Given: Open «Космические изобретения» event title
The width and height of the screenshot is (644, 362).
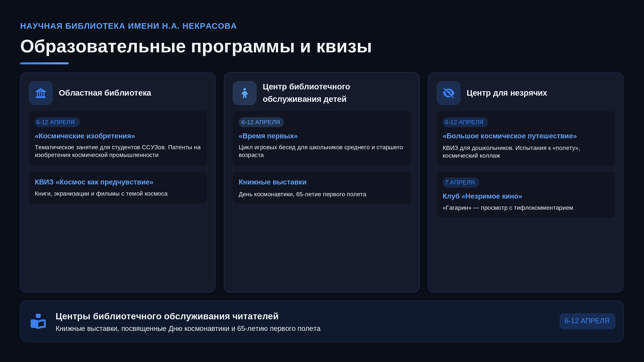Looking at the screenshot, I should 85,136.
